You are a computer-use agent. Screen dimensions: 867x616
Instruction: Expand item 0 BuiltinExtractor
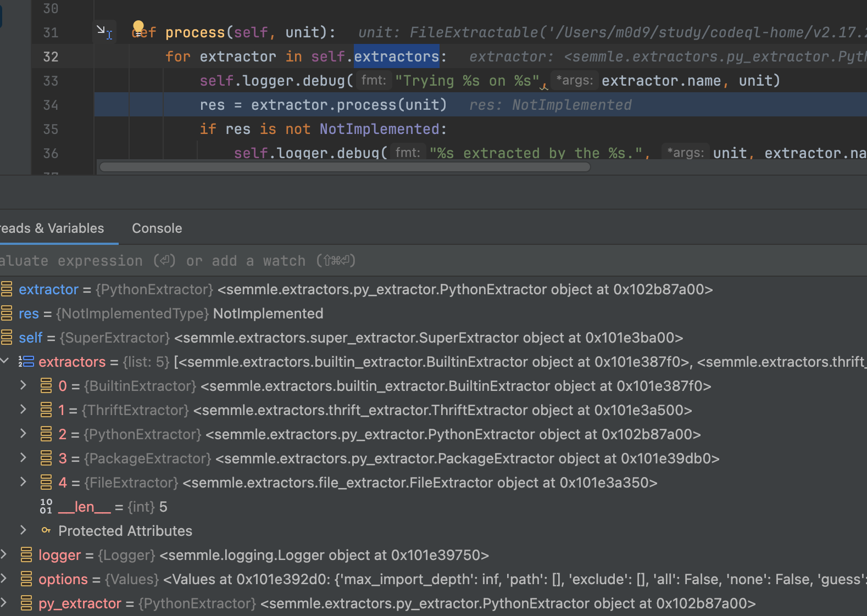pos(23,385)
